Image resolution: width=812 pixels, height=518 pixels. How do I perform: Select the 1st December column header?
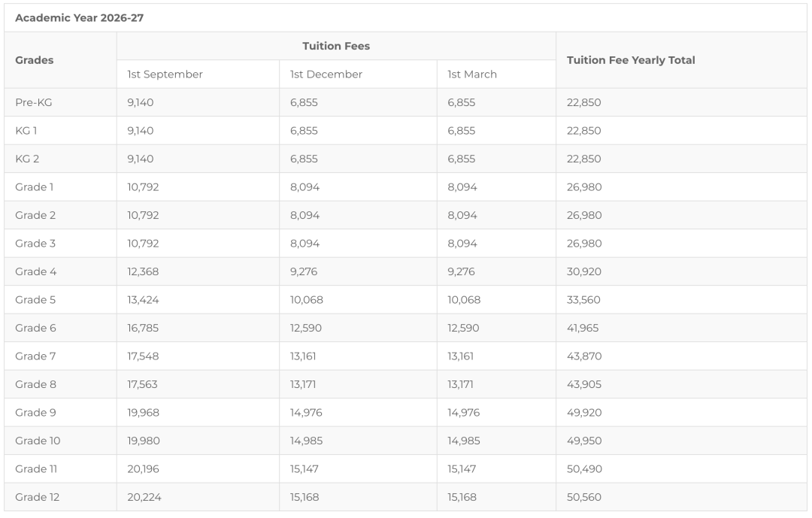click(x=326, y=74)
